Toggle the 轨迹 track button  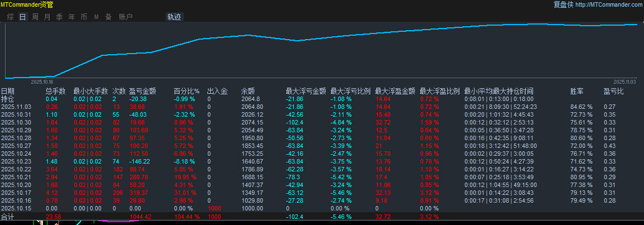174,17
